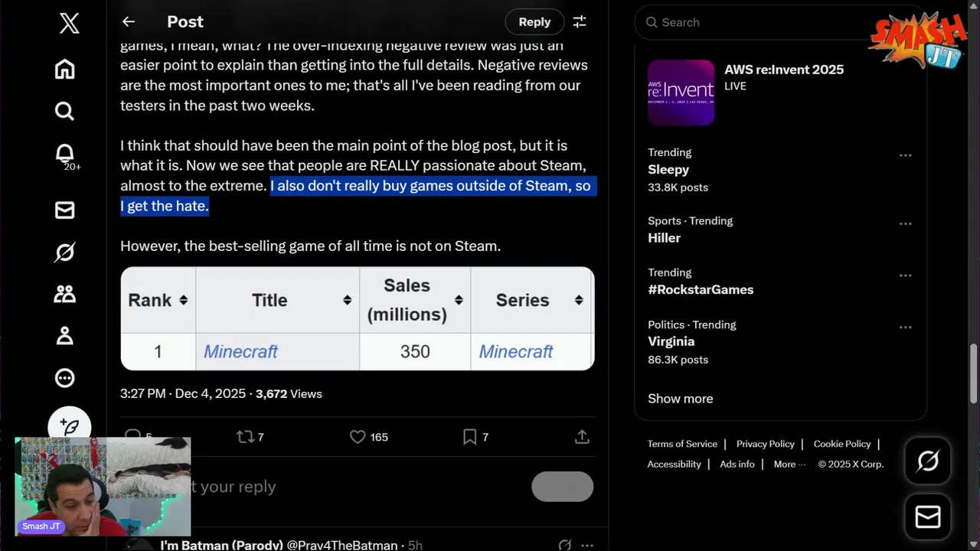Open Profile icon in sidebar
Screen dimensions: 980x551
point(65,335)
